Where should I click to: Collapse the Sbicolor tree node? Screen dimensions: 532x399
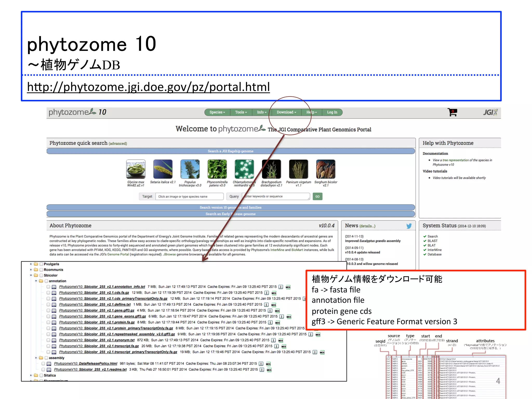pos(31,275)
